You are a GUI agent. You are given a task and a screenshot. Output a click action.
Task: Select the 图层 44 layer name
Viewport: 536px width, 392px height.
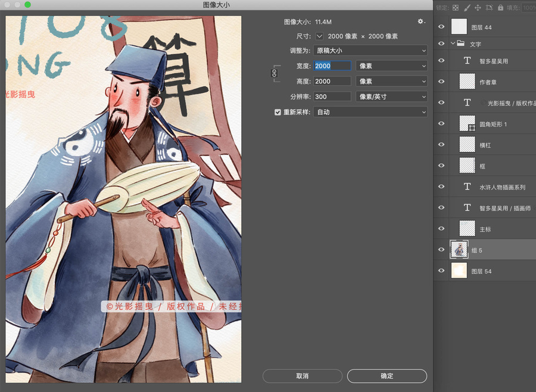(x=481, y=27)
